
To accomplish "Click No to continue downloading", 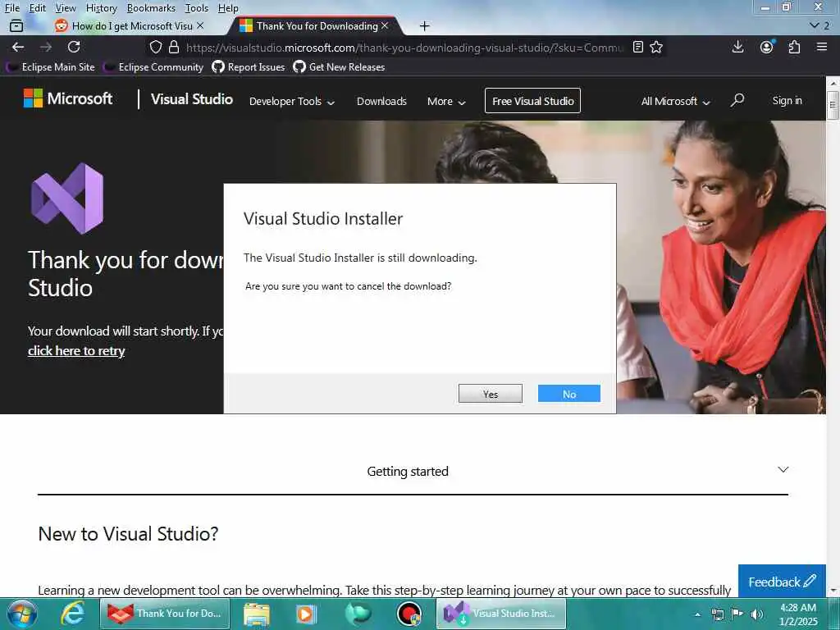I will 569,394.
